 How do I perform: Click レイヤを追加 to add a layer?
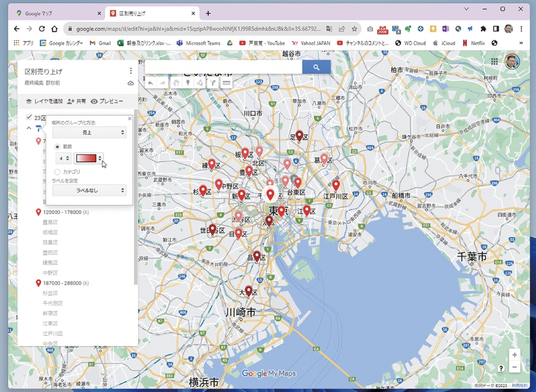click(44, 101)
